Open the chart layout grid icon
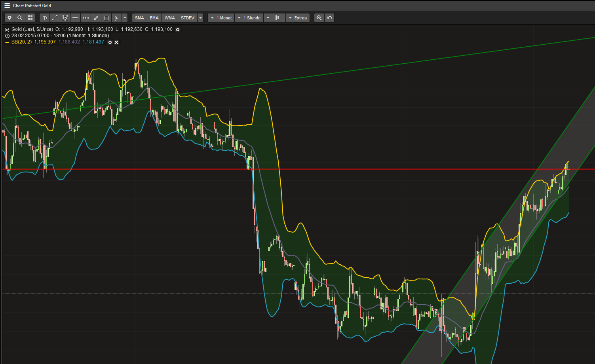595x364 pixels. click(x=30, y=18)
